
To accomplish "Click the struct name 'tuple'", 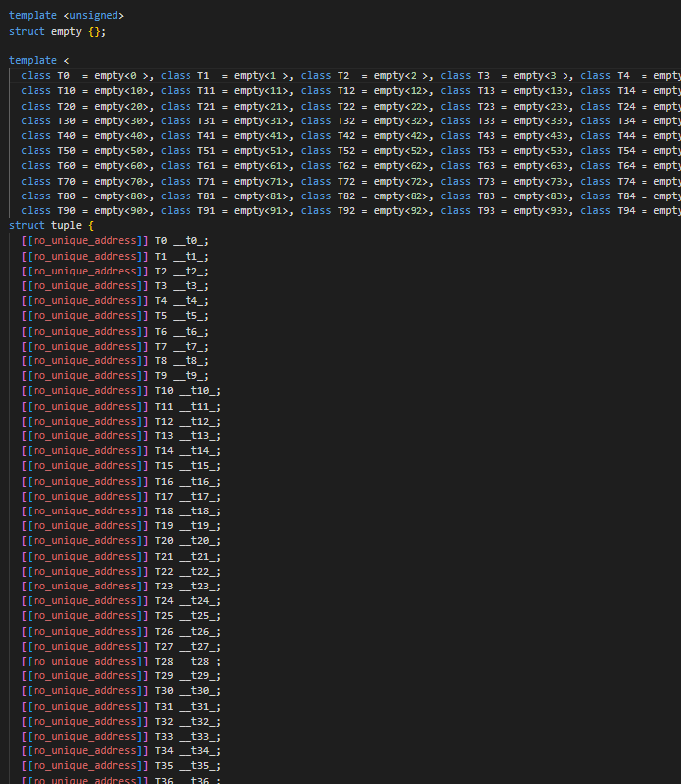I will point(66,225).
